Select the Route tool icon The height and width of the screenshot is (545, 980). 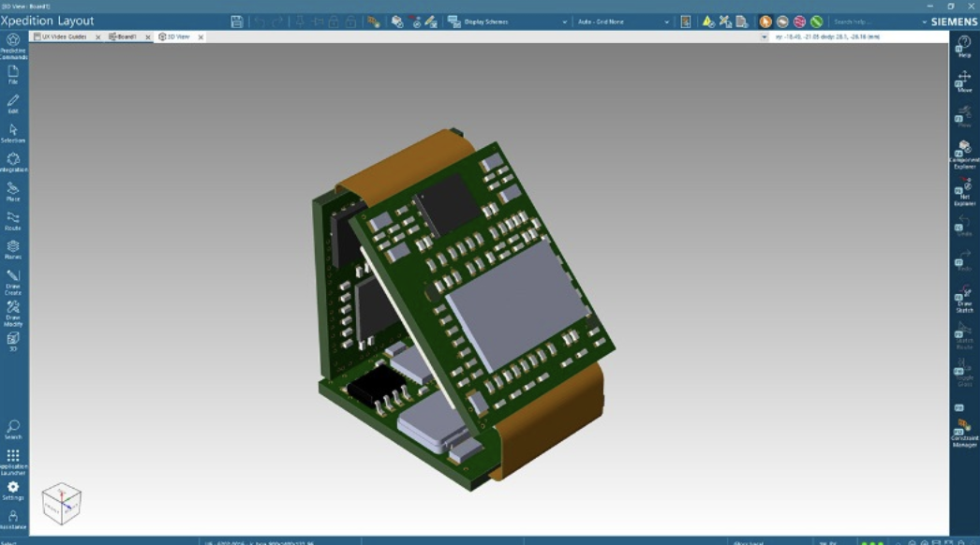(13, 219)
